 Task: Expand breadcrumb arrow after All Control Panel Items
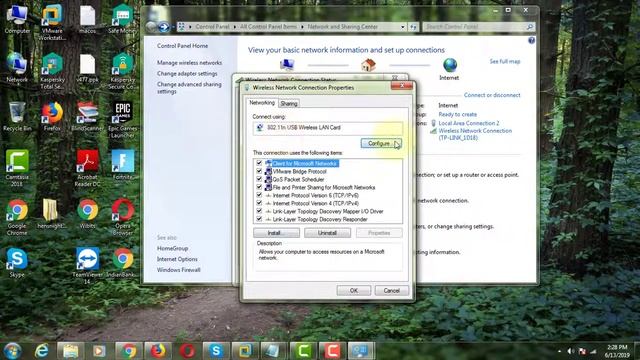tap(302, 27)
